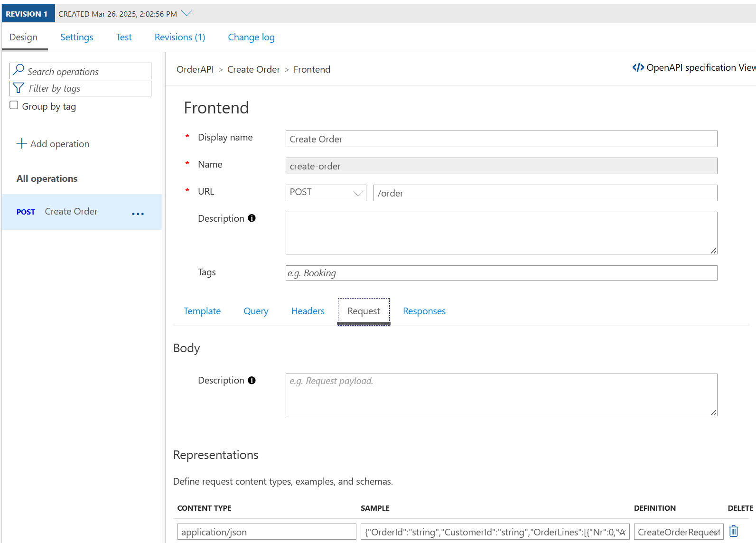Viewport: 756px width, 543px height.
Task: Click the Name field containing create-order
Action: (501, 166)
